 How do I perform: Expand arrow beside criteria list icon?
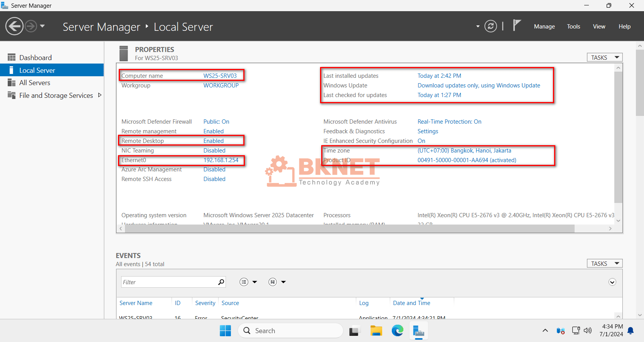[x=255, y=282]
